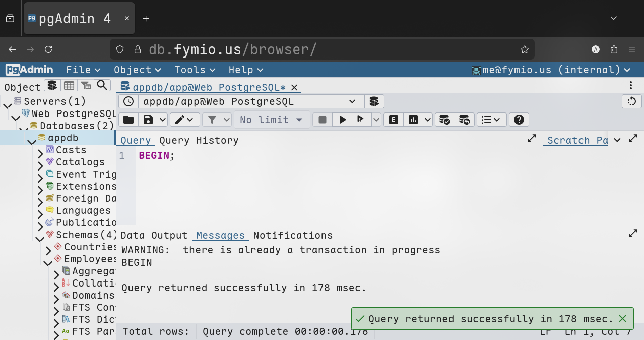Image resolution: width=644 pixels, height=340 pixels.
Task: Open Query Tool from Object panel toolbar
Action: click(x=52, y=85)
